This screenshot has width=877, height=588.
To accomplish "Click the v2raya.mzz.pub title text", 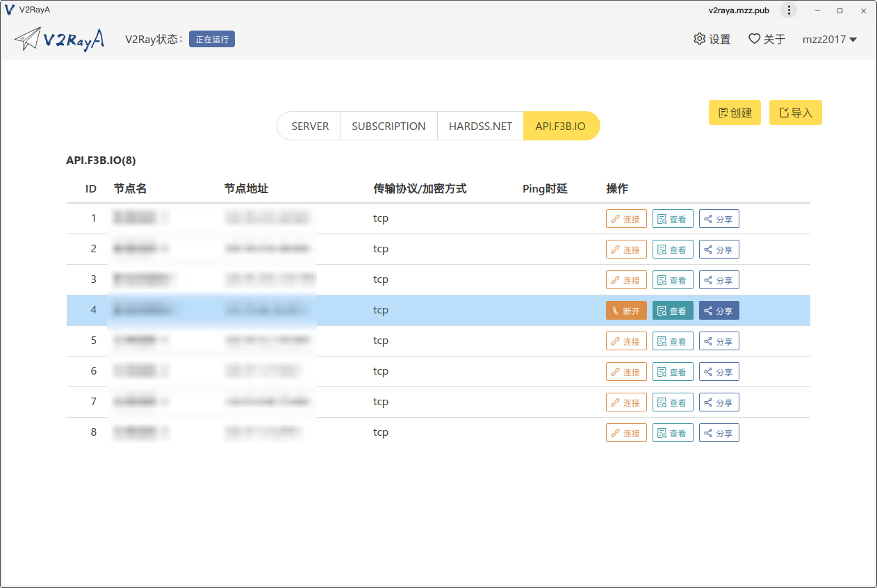I will (x=739, y=10).
